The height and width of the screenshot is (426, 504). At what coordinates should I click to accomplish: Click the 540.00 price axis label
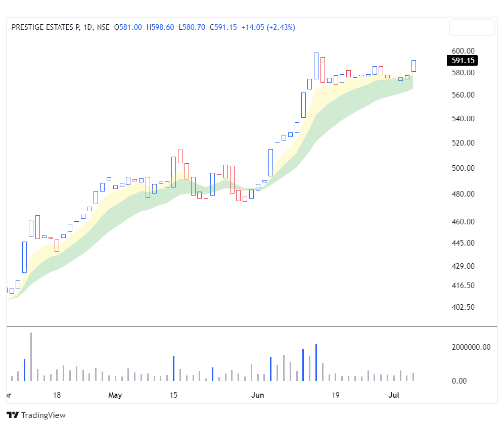pyautogui.click(x=463, y=119)
